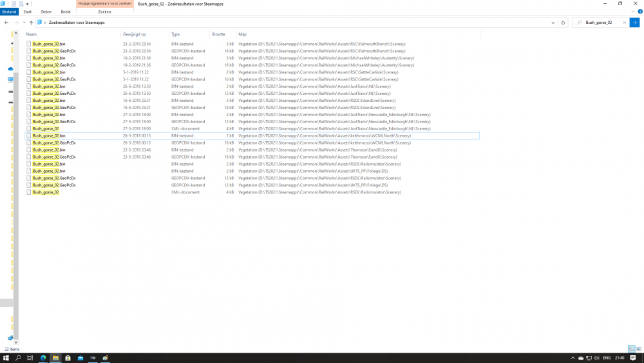Open Windows Start menu

[6, 358]
